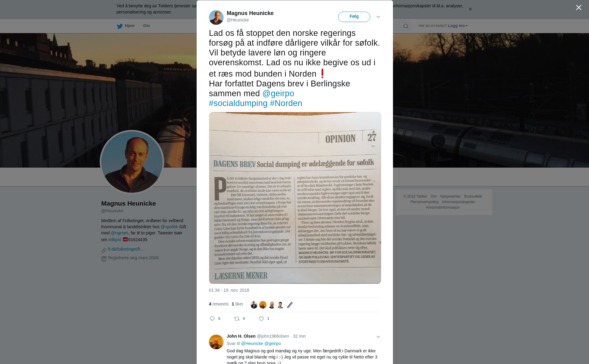589x364 pixels.
Task: Dismiss the cookie notice with the small X
Action: (470, 9)
